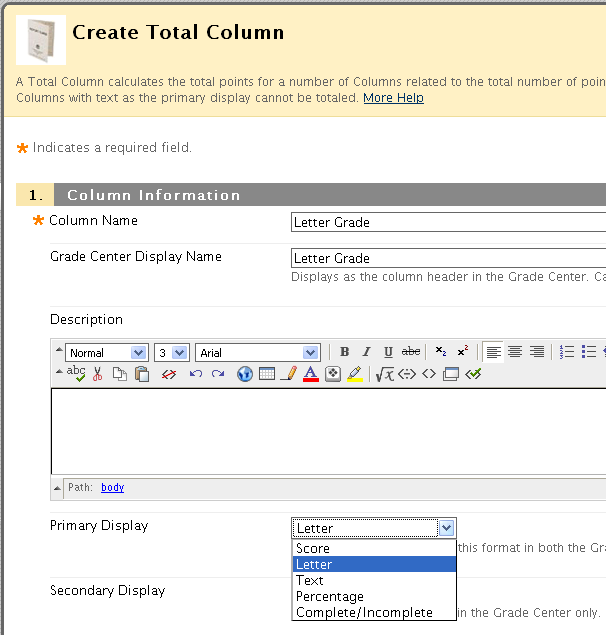Run spell check in the editor
The image size is (606, 635).
(76, 374)
